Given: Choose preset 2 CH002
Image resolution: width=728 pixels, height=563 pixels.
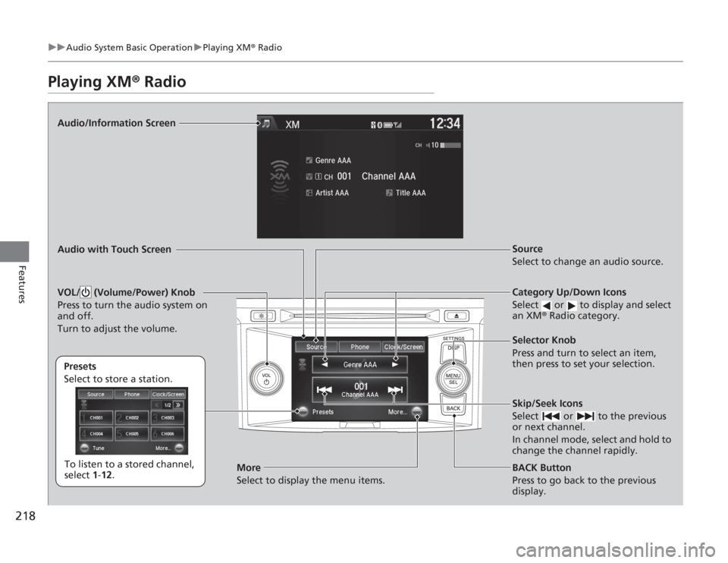Looking at the screenshot, I should (132, 417).
